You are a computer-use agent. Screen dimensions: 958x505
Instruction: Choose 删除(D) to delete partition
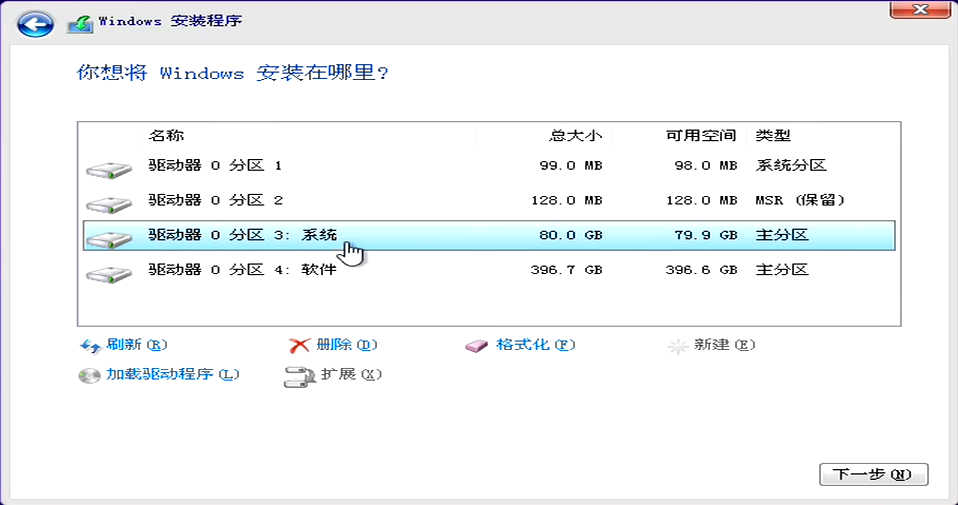click(346, 345)
